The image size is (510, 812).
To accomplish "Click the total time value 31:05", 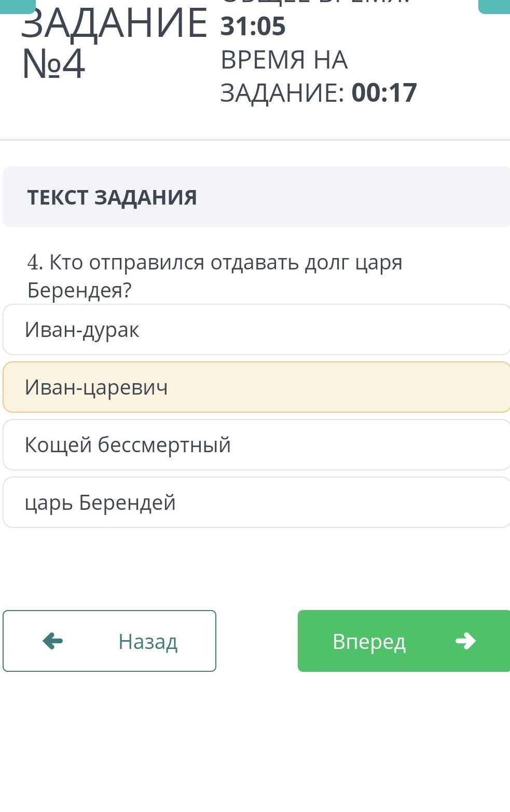I will 253,26.
